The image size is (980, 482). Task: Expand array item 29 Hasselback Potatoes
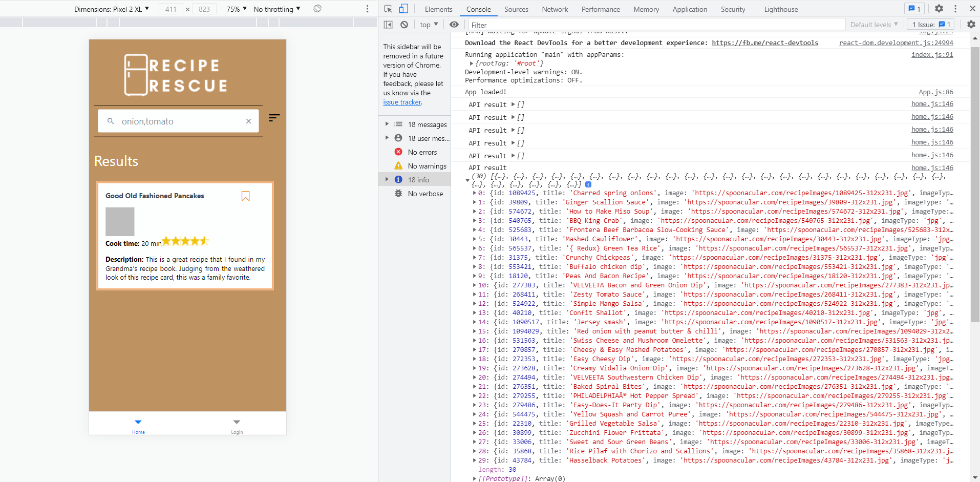[x=474, y=460]
